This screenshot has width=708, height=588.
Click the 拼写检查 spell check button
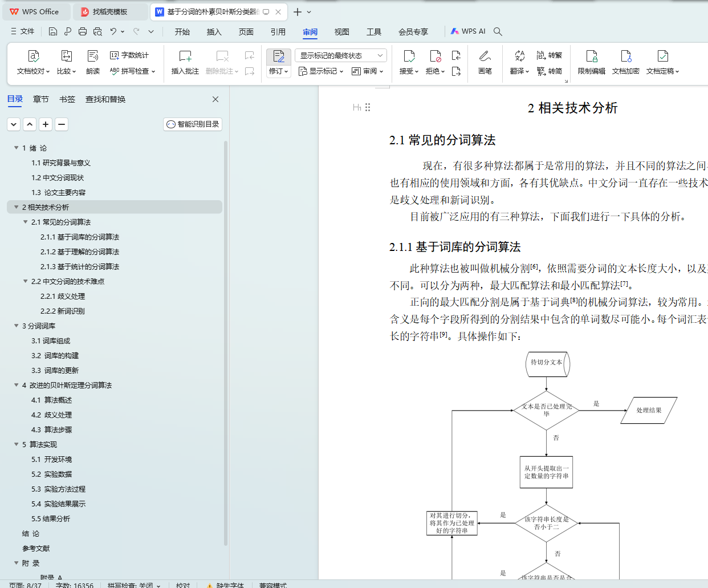132,71
